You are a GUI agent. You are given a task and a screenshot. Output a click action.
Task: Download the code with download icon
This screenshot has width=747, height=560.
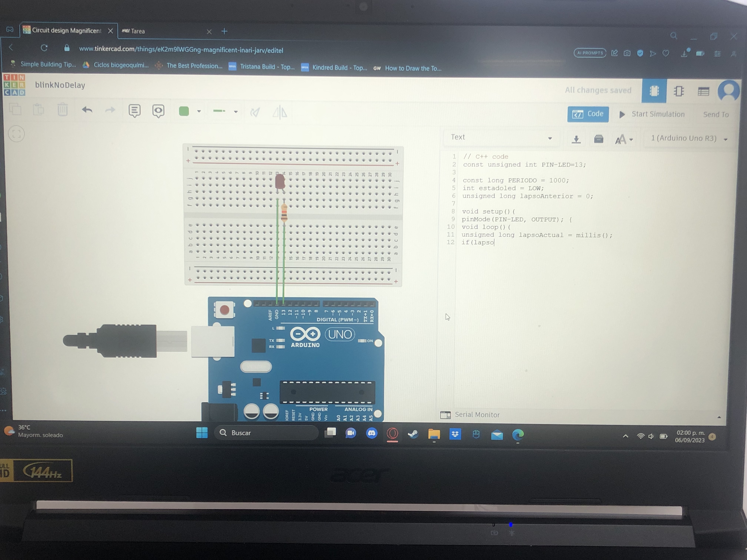576,139
